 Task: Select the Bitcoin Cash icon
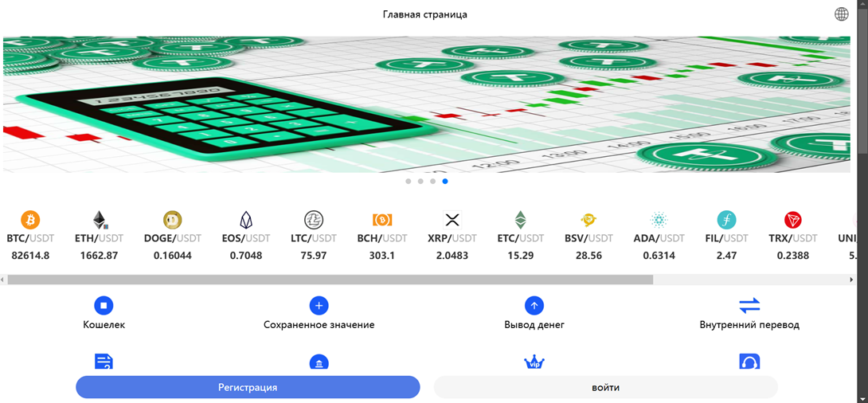[x=382, y=220]
